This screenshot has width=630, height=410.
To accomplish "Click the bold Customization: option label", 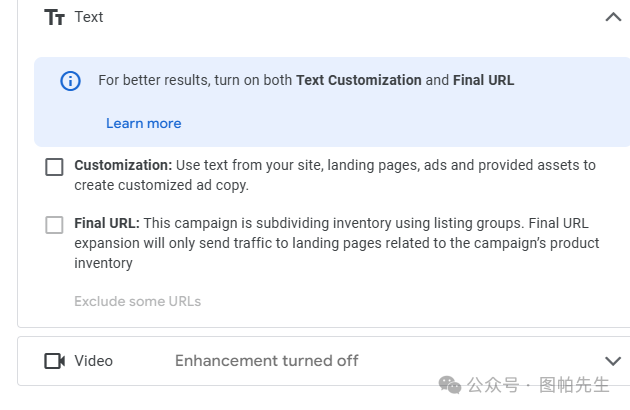I will (123, 165).
